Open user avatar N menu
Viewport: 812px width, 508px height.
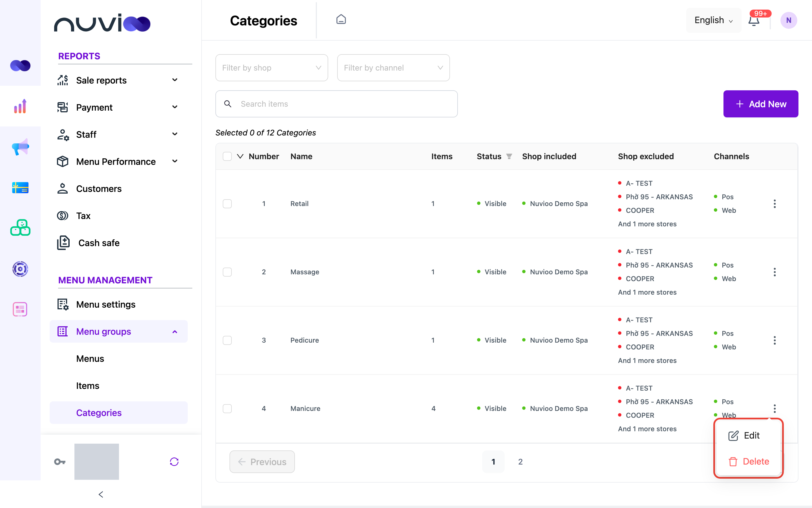pos(789,20)
